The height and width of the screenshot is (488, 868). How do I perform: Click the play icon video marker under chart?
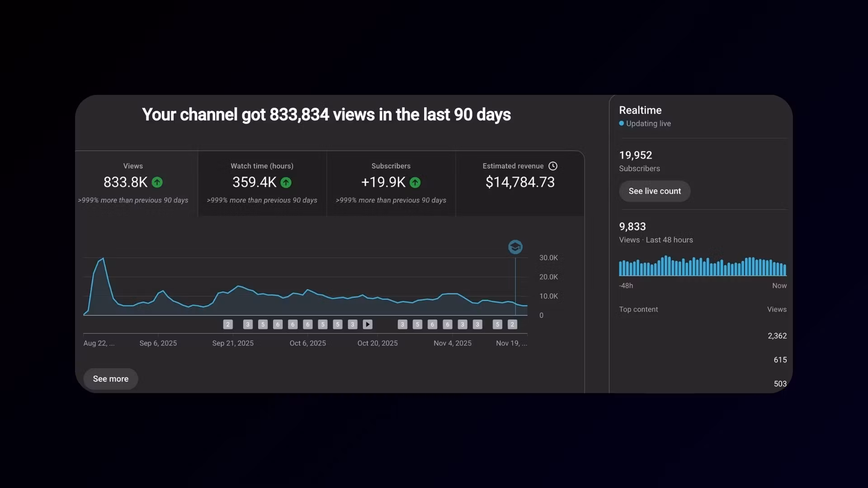368,324
